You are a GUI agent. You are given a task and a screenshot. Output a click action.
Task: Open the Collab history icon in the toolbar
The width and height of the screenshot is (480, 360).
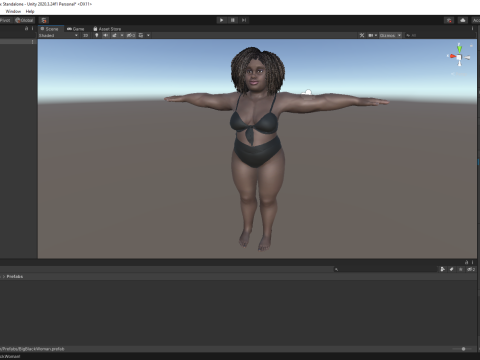(x=449, y=20)
